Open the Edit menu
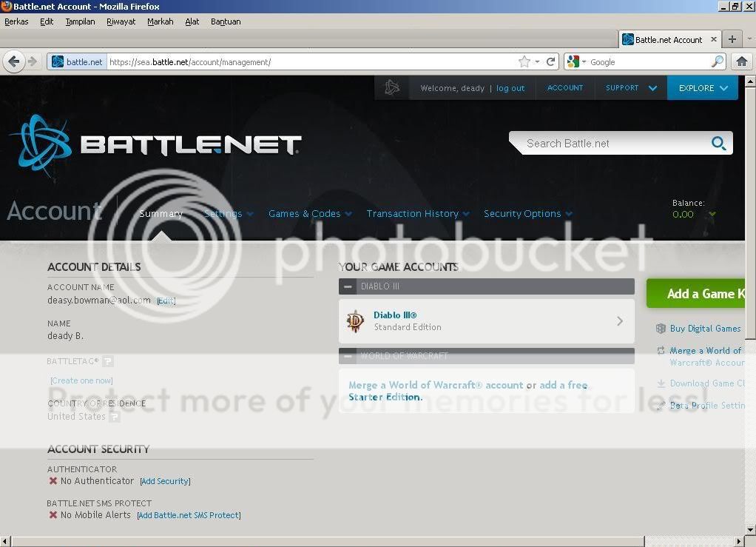The image size is (756, 547). click(47, 21)
